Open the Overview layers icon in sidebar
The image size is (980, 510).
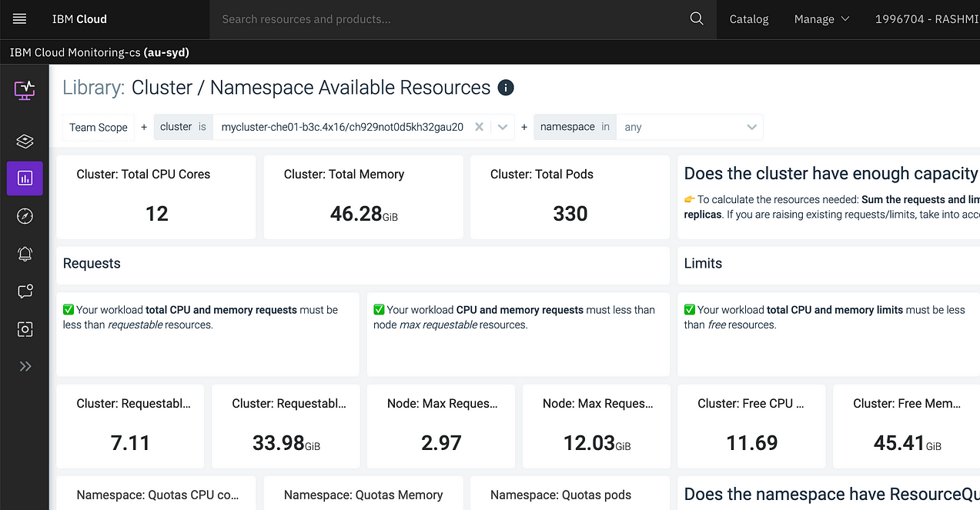tap(25, 141)
